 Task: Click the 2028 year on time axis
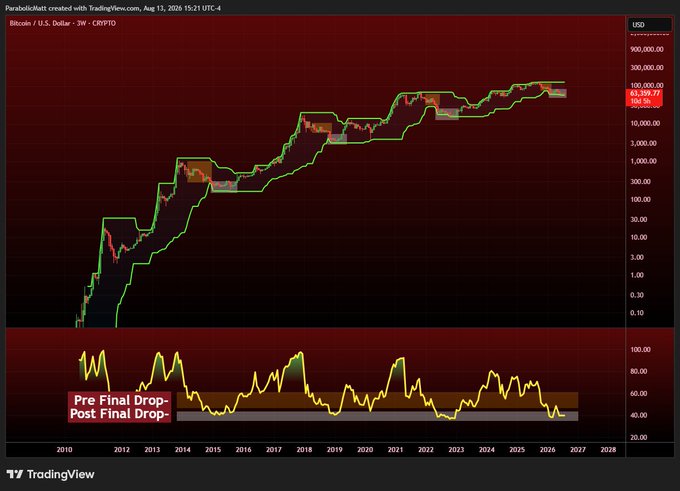point(608,449)
